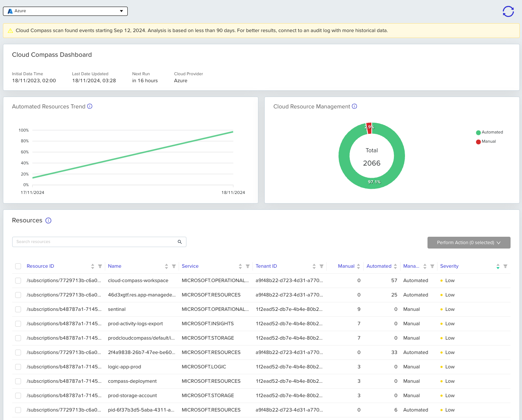Screen dimensions: 522x420
Task: Sort the Name column
Action: [166, 266]
